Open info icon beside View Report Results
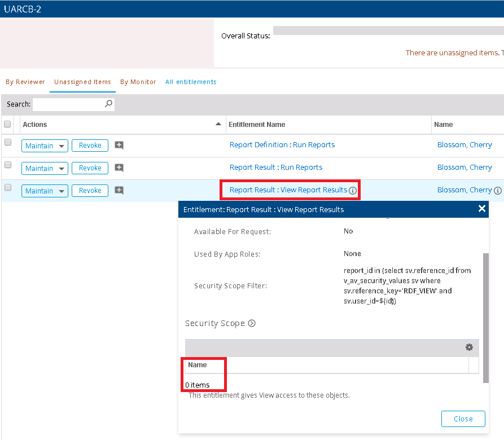Screen dimensions: 504x440 (x=353, y=191)
